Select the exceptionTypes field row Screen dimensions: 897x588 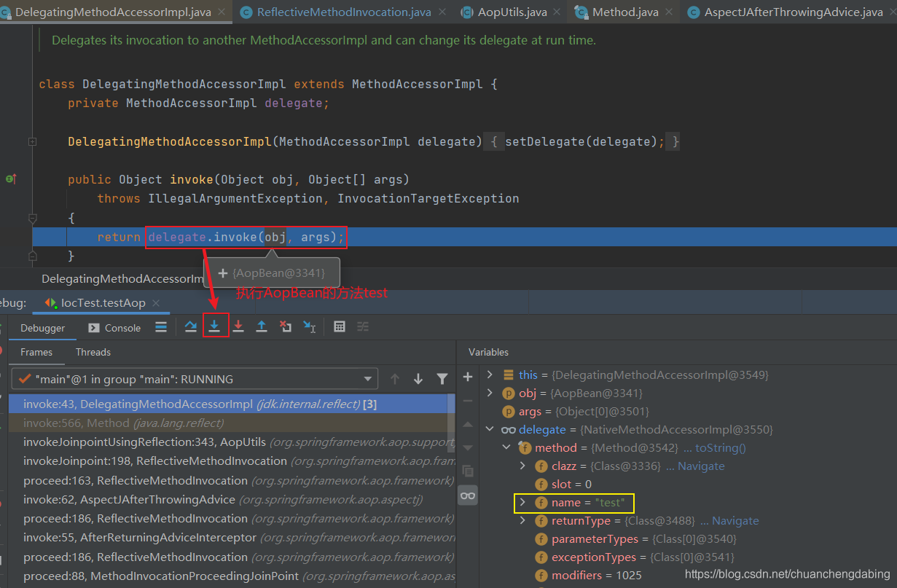point(635,557)
